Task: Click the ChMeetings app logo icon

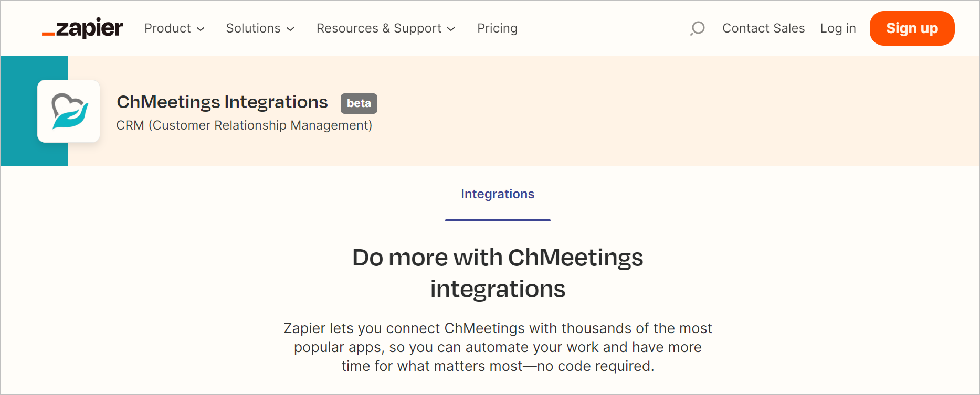Action: [69, 111]
